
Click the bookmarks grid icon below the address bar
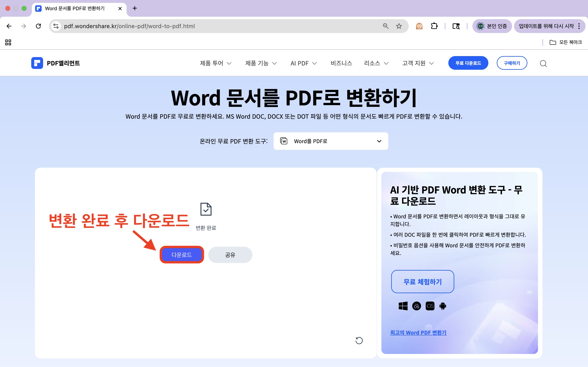point(8,42)
